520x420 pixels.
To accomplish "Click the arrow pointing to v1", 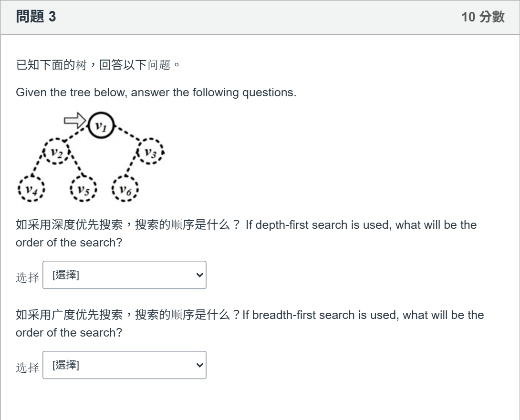I will pos(75,120).
